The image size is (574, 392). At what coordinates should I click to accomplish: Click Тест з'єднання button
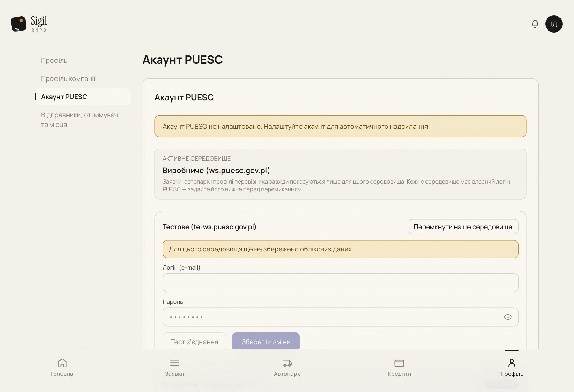pos(195,342)
